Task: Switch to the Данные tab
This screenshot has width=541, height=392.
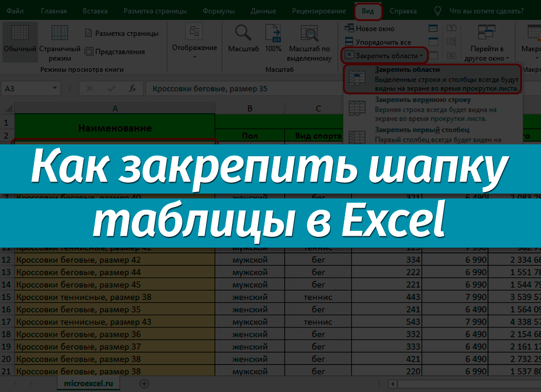Action: coord(263,11)
